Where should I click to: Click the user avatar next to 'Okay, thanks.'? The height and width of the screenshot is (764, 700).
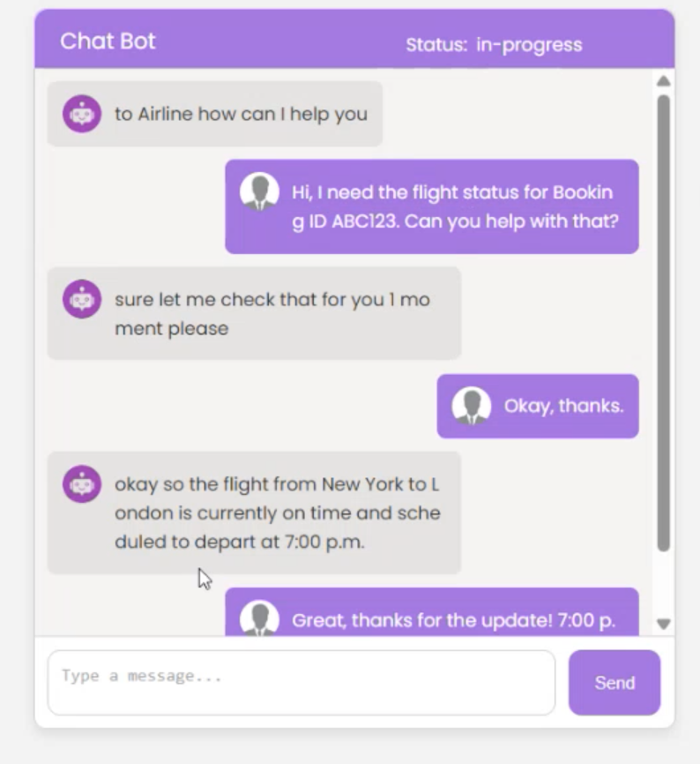[472, 406]
